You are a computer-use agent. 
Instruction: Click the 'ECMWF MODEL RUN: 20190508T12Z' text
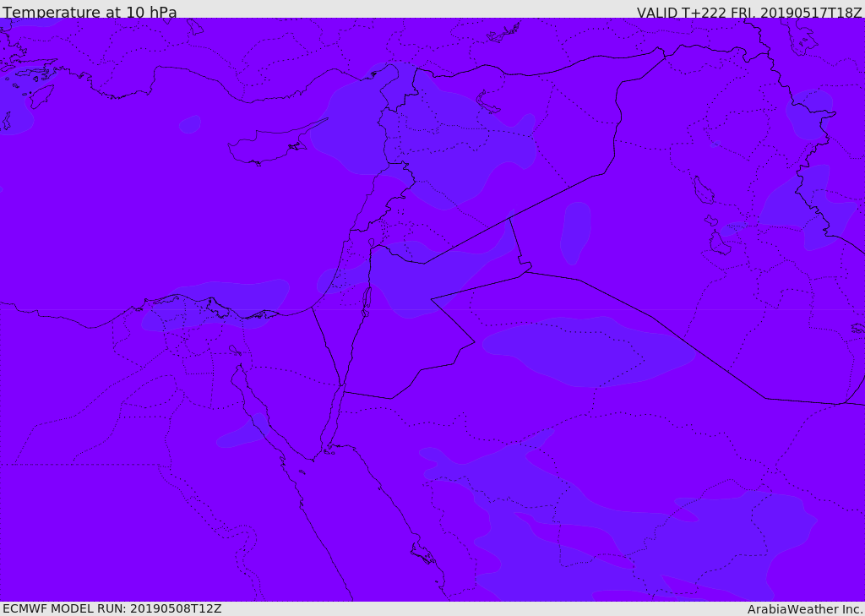pos(112,609)
